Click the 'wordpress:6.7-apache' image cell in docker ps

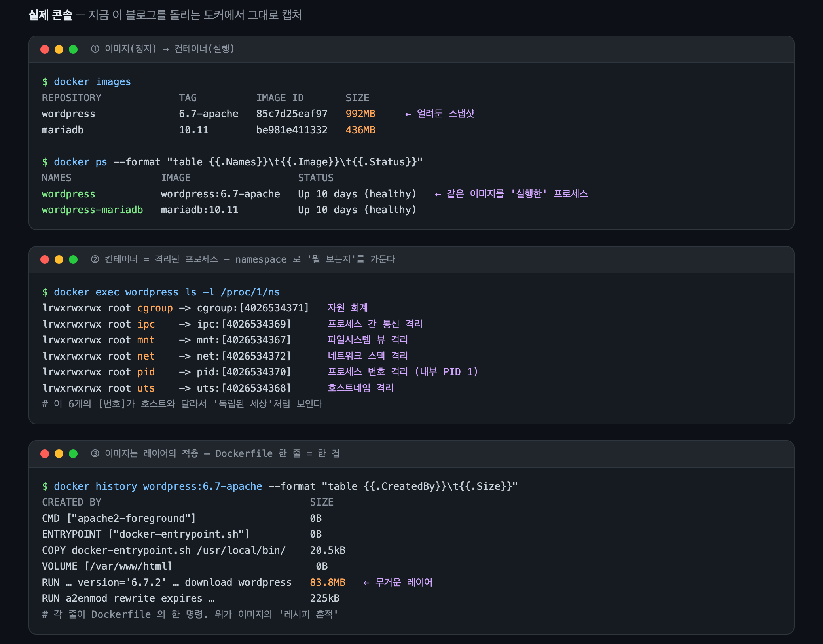[x=220, y=194]
